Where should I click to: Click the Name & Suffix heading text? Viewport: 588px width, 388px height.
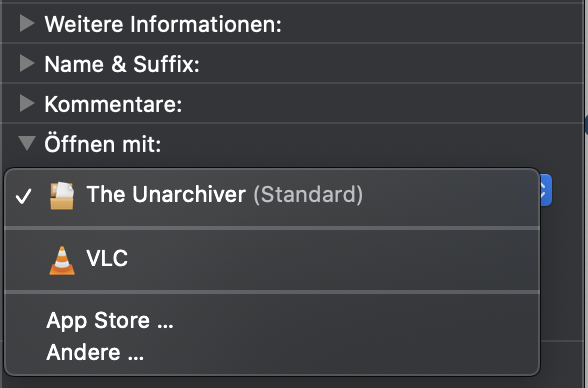[x=122, y=64]
